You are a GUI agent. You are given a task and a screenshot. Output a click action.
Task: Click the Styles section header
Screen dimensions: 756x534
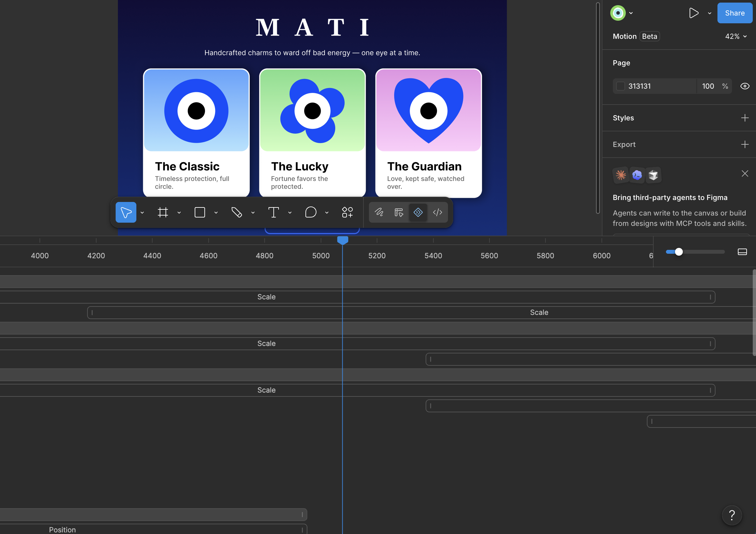pos(623,118)
